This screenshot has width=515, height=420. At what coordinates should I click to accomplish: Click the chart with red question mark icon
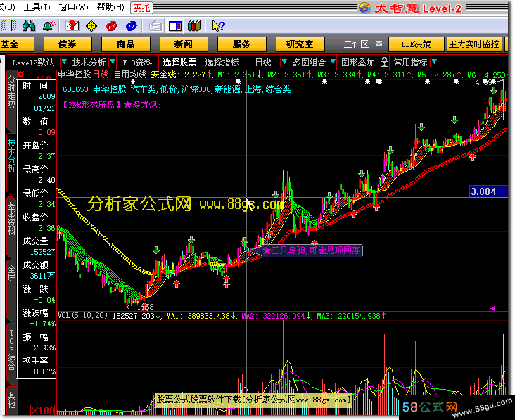tap(72, 25)
